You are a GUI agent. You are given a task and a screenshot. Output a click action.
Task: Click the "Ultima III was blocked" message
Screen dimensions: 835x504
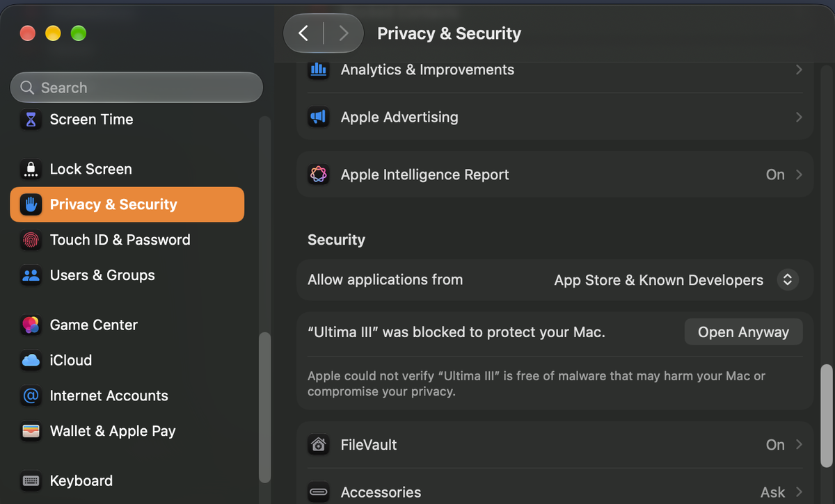point(456,332)
